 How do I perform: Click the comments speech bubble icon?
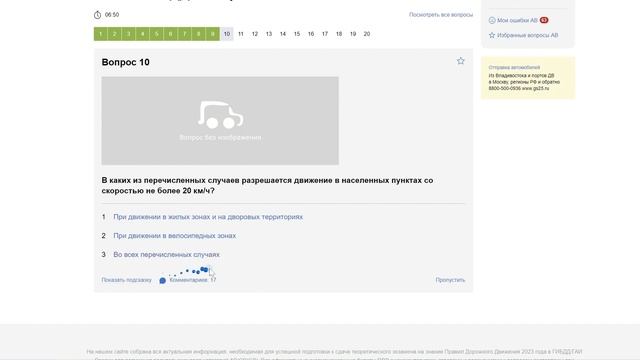162,280
